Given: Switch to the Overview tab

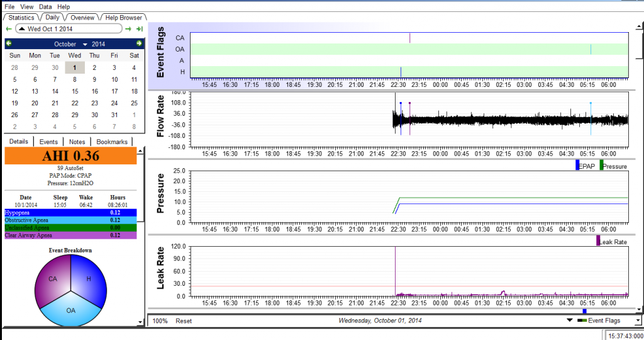Looking at the screenshot, I should [82, 18].
